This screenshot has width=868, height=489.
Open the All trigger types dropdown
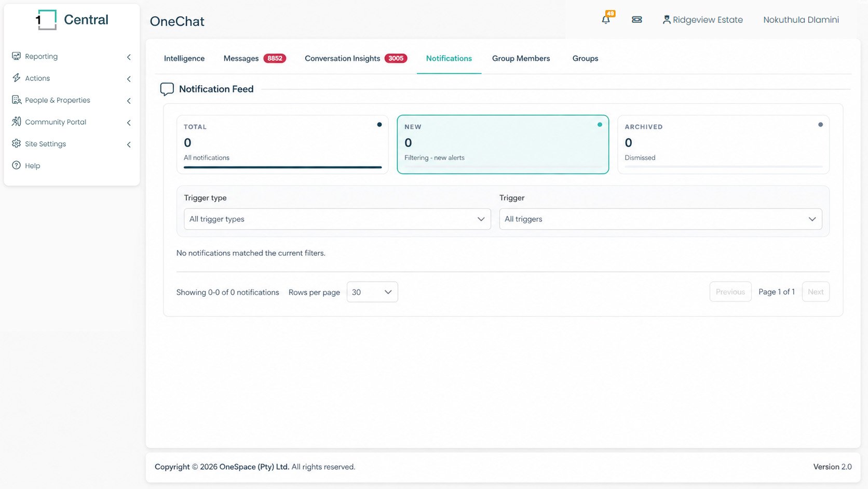pos(337,219)
